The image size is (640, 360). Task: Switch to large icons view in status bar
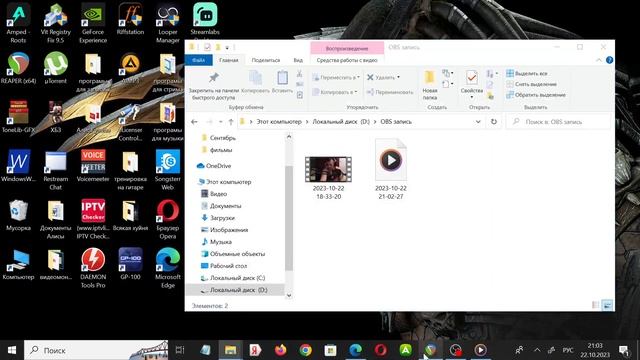(x=607, y=305)
